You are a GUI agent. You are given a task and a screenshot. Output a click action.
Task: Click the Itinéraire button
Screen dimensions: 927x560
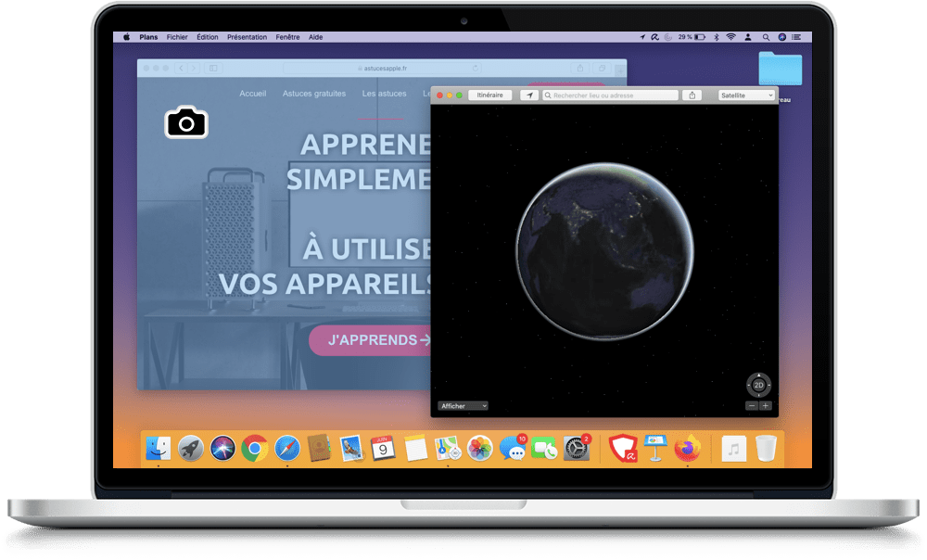490,95
